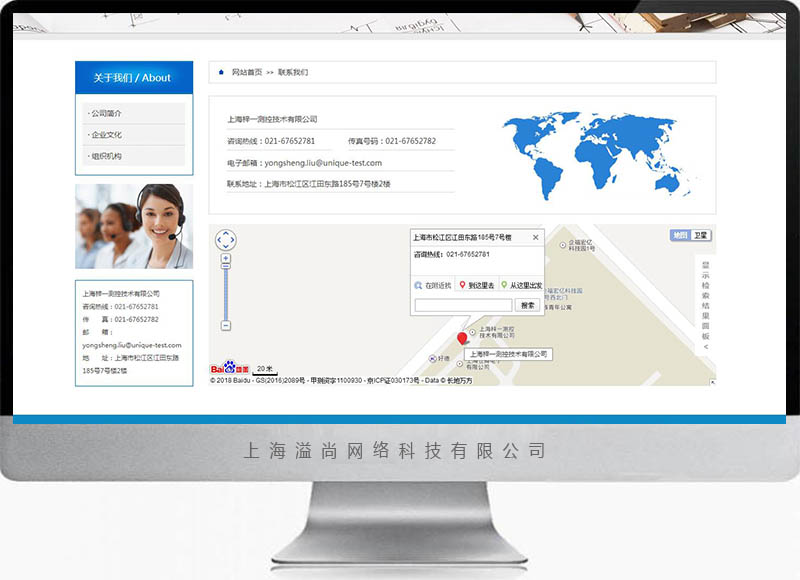
Task: Click the search input field in map popup
Action: pyautogui.click(x=463, y=305)
